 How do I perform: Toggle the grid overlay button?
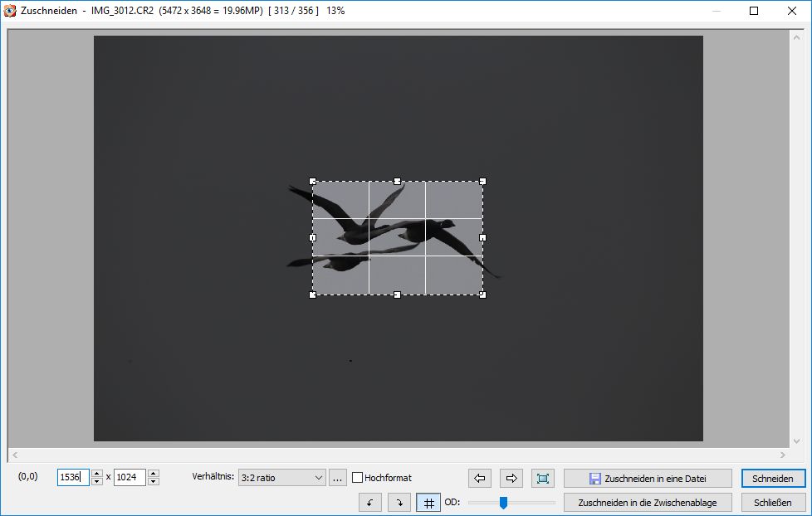(428, 503)
